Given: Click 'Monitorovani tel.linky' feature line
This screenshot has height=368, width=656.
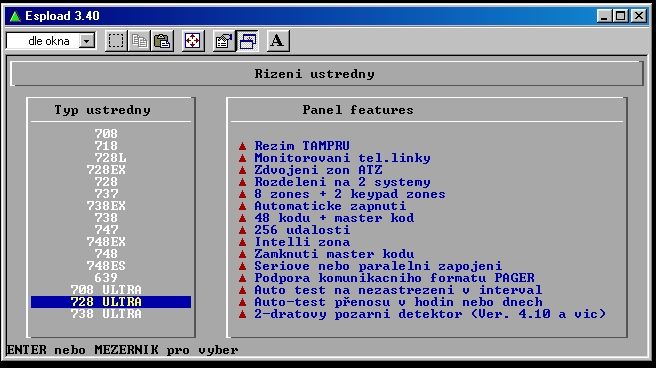Looking at the screenshot, I should pos(342,158).
